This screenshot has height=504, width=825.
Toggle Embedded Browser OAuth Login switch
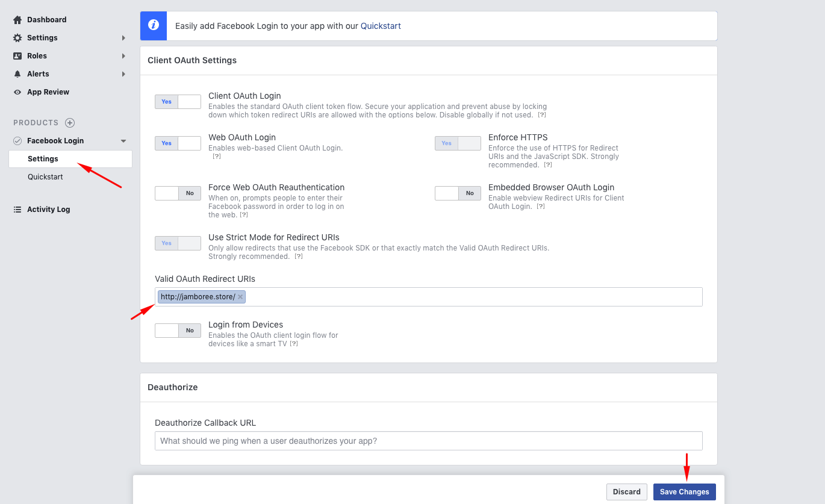coord(458,193)
